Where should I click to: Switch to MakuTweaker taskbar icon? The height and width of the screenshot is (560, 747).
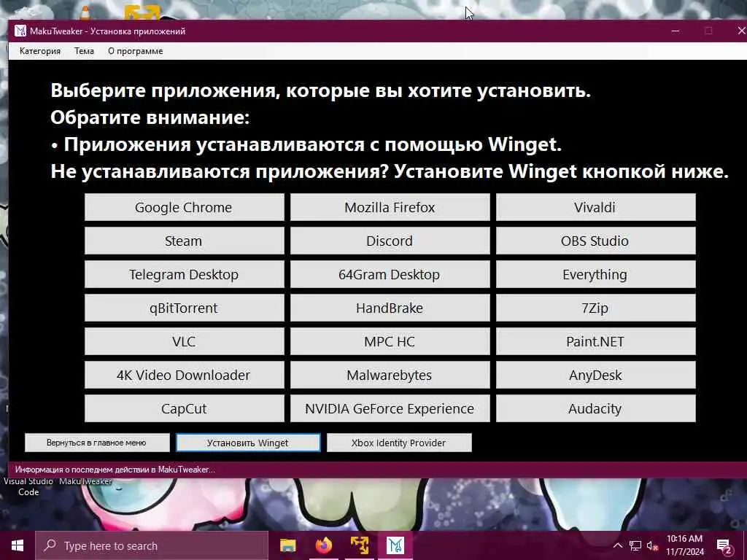pos(395,545)
